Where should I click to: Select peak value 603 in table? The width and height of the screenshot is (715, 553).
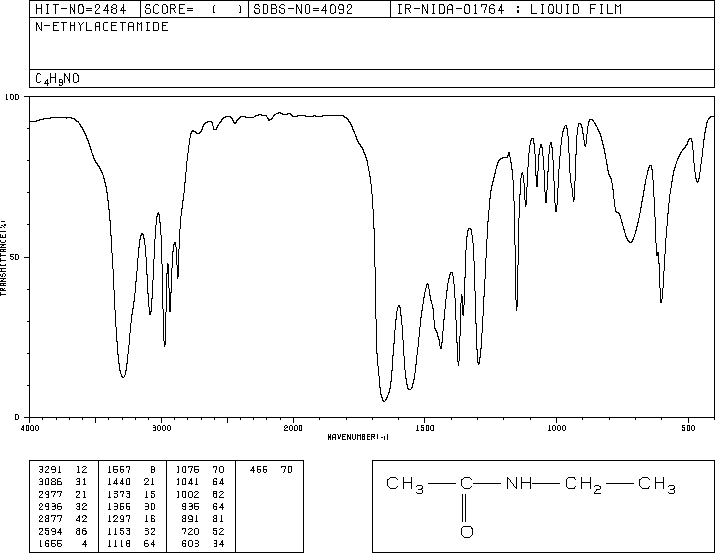point(191,544)
